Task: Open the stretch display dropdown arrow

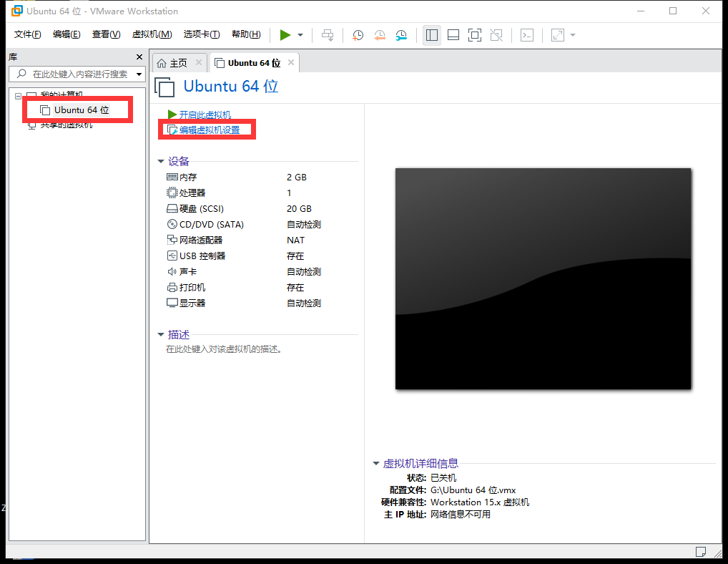Action: click(573, 35)
